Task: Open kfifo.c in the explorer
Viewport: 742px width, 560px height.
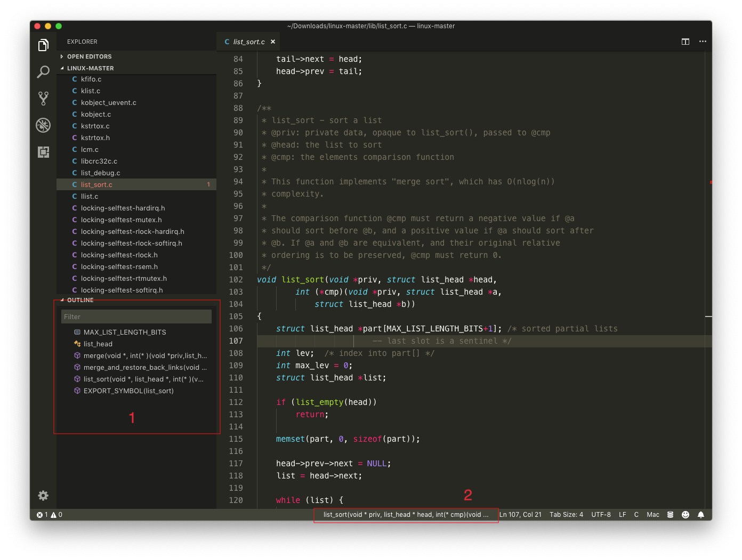Action: pyautogui.click(x=136, y=79)
